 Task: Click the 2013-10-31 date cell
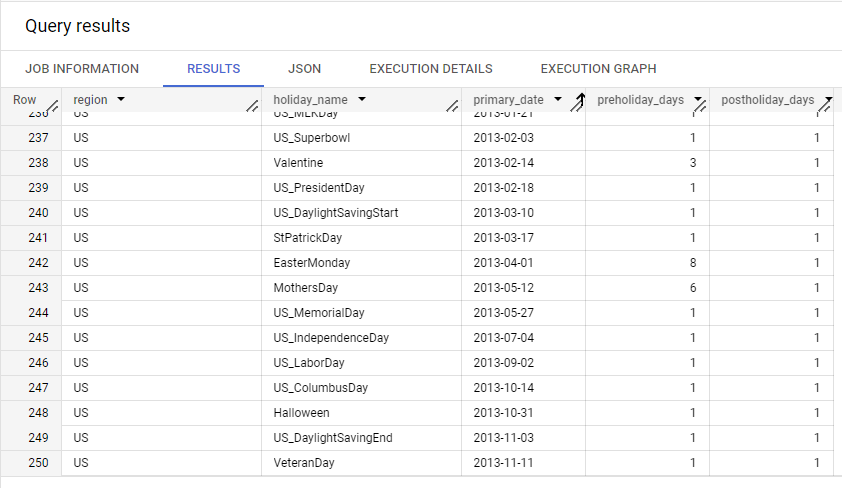505,413
